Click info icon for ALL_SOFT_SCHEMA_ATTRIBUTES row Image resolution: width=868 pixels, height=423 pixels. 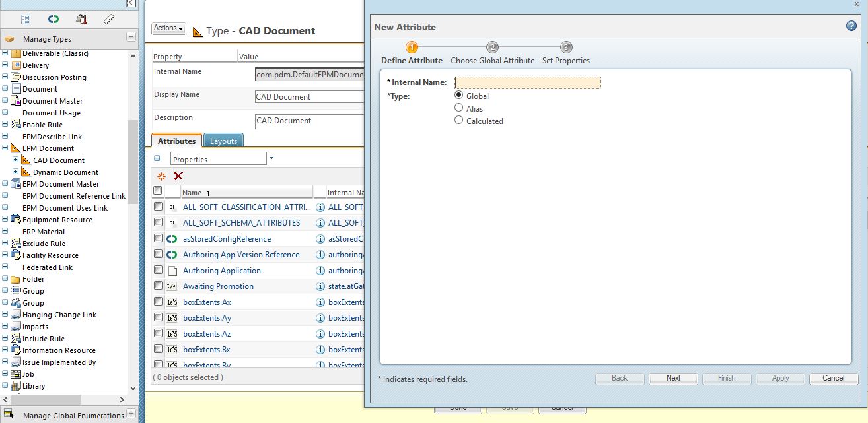point(320,223)
